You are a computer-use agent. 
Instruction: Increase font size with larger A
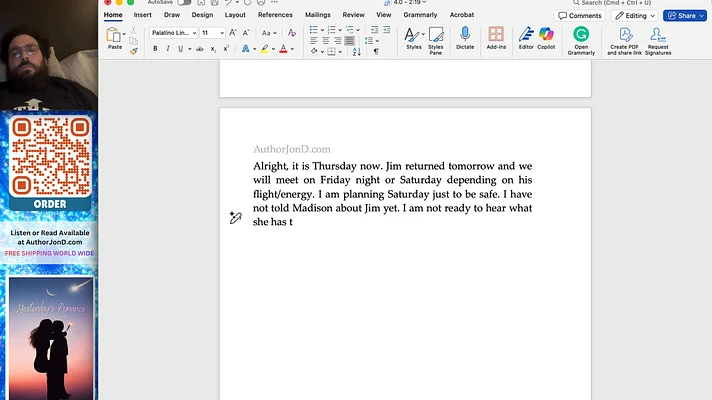(x=232, y=33)
